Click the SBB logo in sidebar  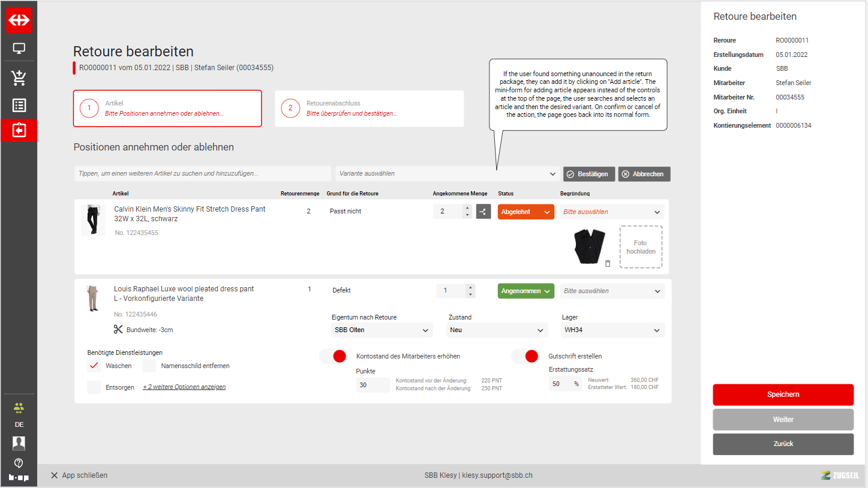19,20
